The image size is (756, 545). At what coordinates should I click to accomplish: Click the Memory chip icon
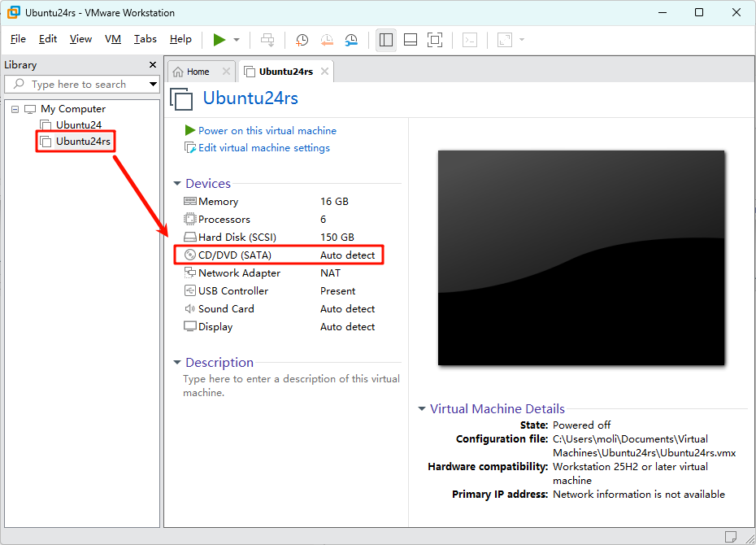coord(190,201)
